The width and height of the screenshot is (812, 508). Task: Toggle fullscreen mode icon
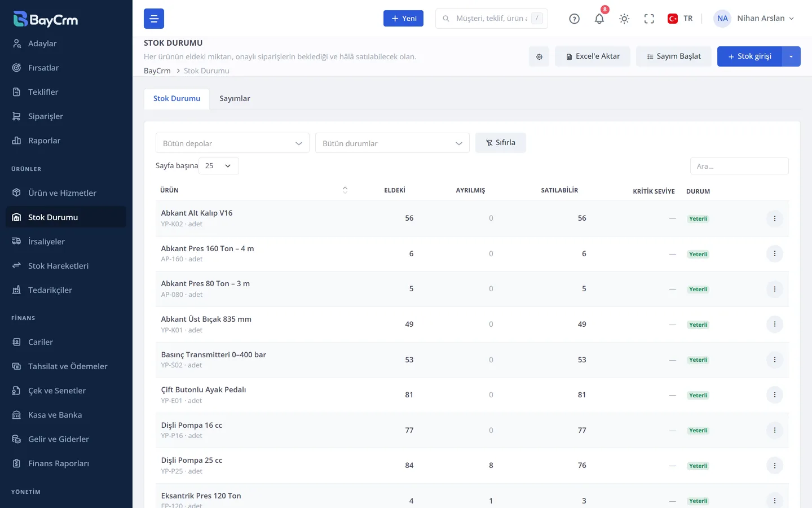point(649,19)
